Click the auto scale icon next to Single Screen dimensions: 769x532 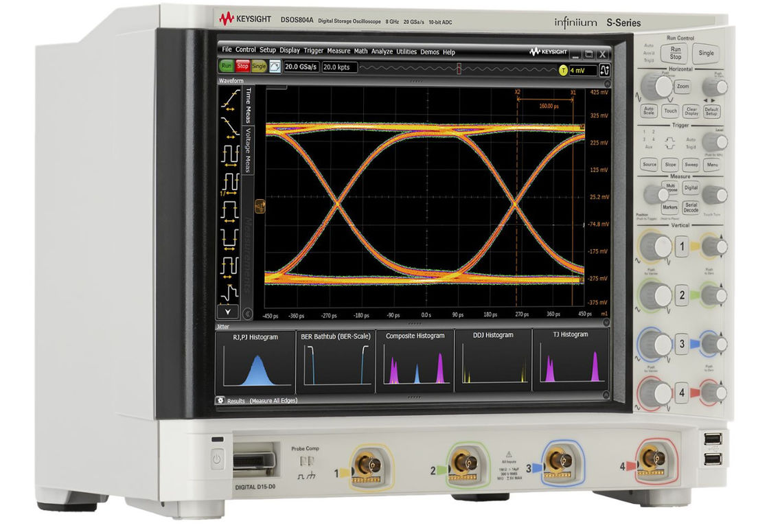point(275,66)
